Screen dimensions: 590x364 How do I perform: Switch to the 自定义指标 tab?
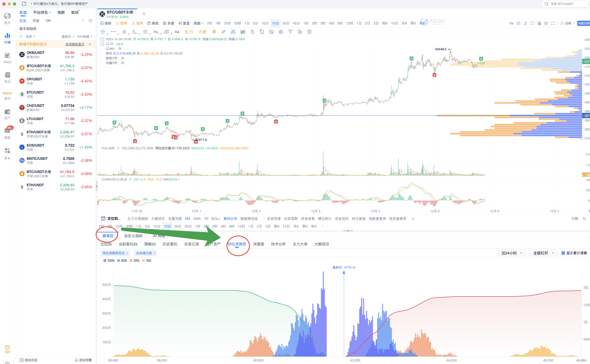[133, 236]
